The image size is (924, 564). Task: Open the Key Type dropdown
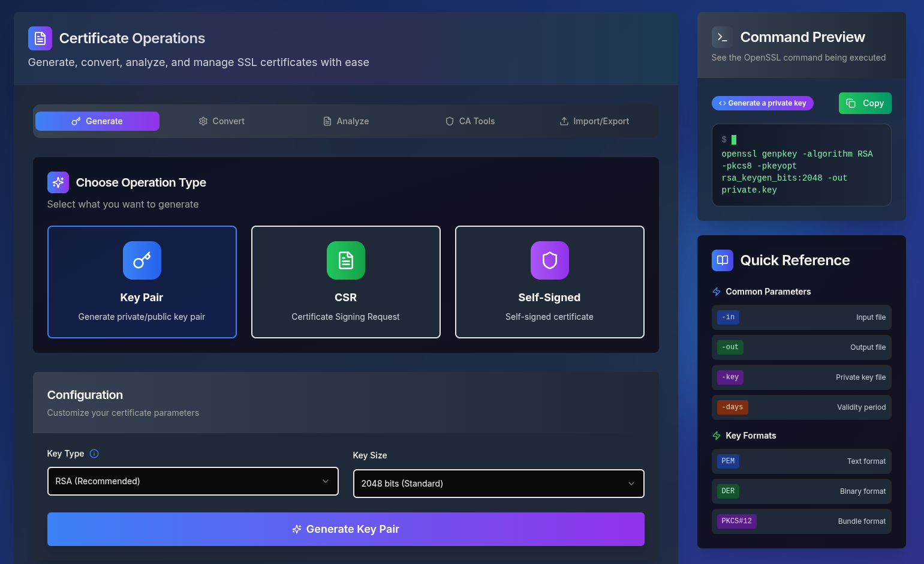[192, 481]
